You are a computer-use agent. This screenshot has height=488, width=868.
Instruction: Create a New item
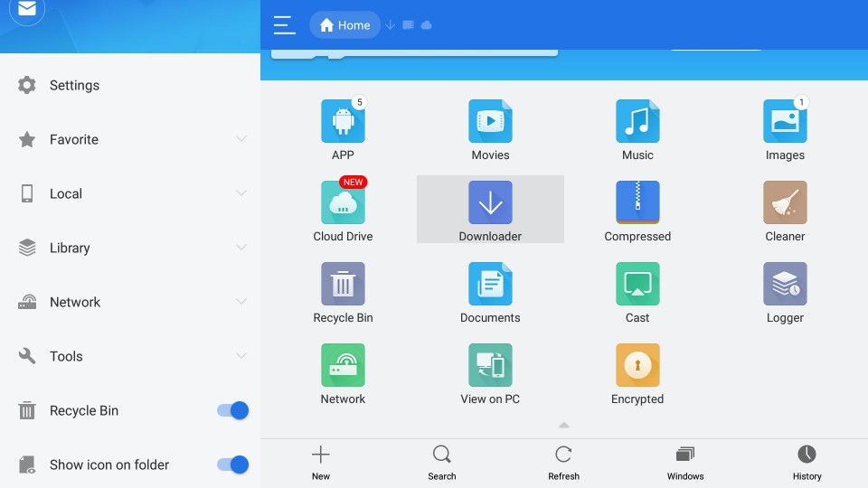[x=320, y=463]
